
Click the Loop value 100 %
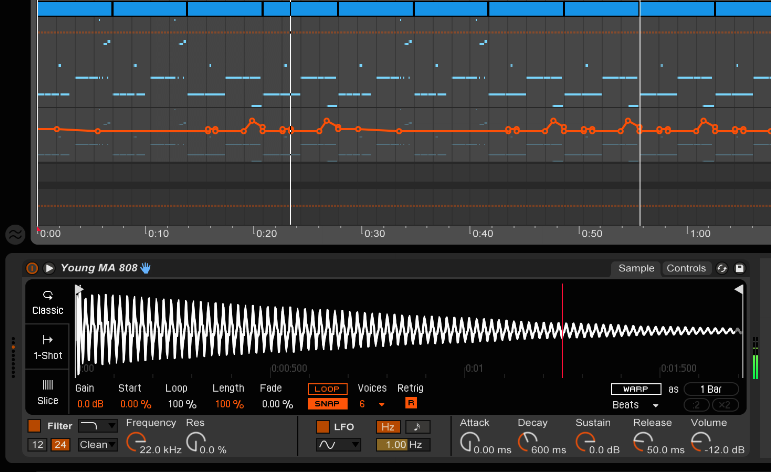click(182, 404)
